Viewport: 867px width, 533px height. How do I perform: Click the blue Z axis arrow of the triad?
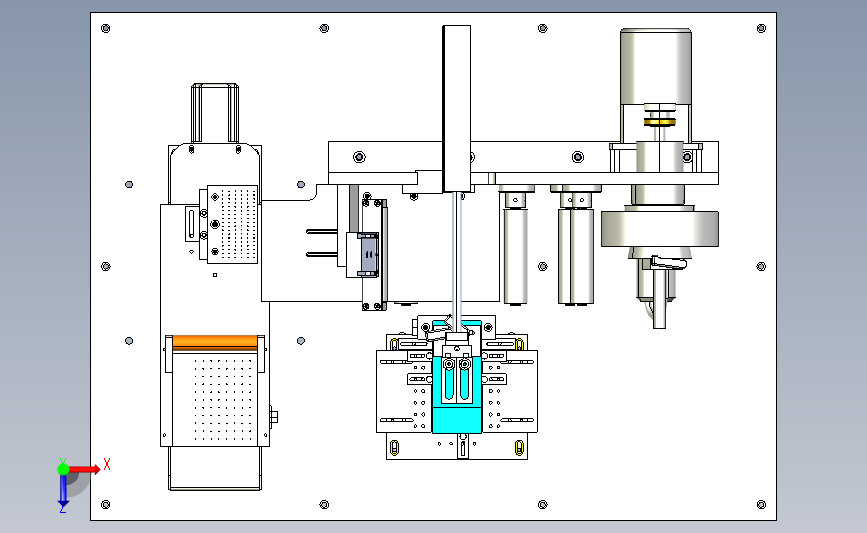pos(63,491)
